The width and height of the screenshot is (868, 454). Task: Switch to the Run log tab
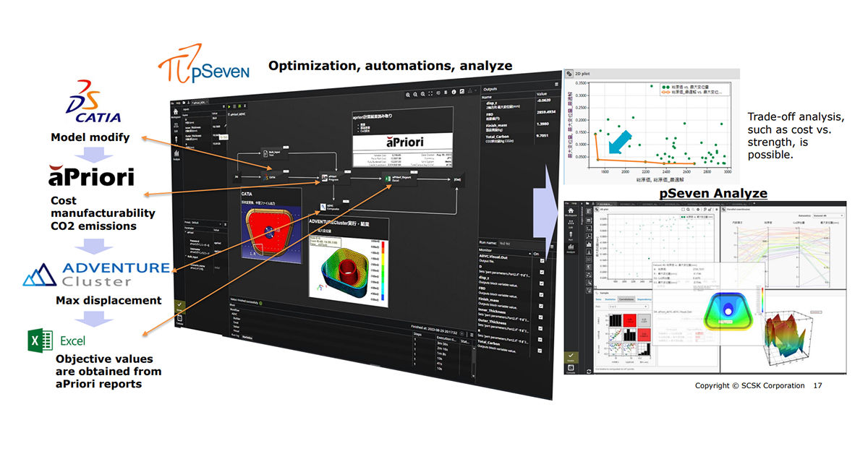[234, 335]
